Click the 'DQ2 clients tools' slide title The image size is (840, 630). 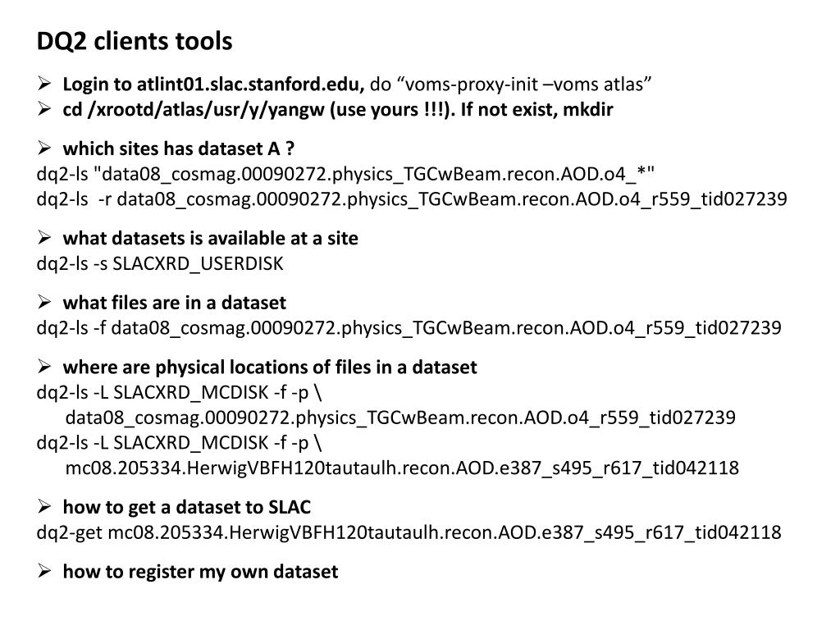[135, 41]
